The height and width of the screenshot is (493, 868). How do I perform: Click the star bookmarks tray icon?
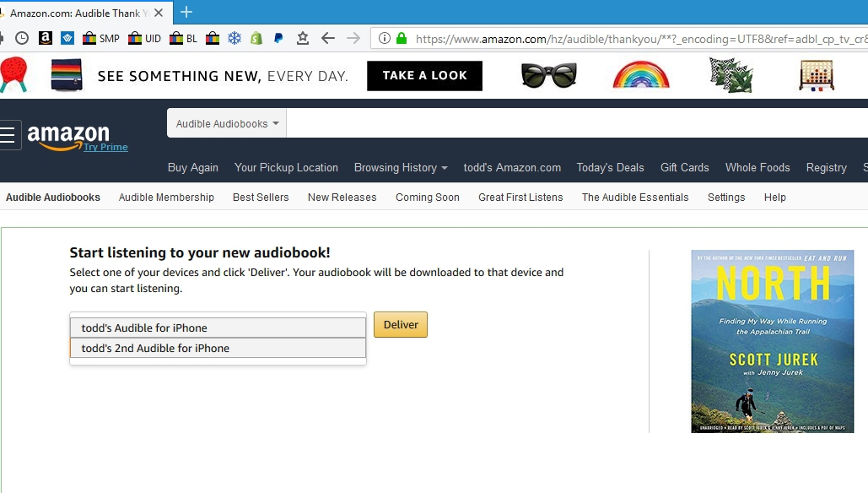click(302, 38)
